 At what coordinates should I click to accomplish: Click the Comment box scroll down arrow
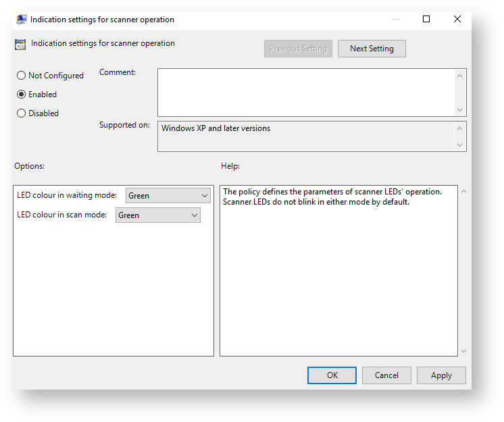pyautogui.click(x=461, y=110)
